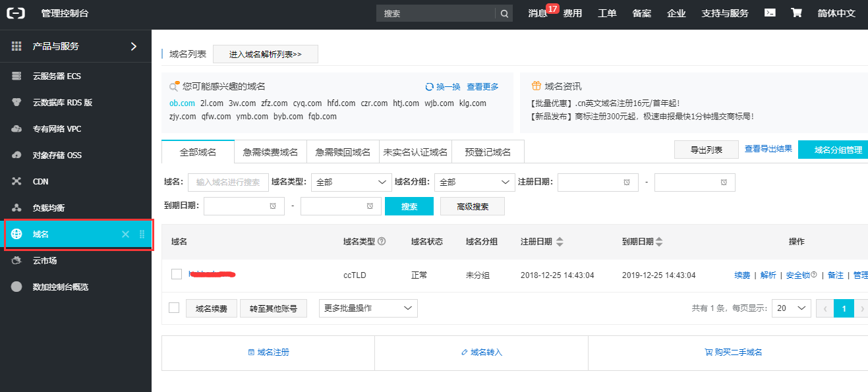Click the 云服务器 ECS sidebar icon

coord(17,76)
